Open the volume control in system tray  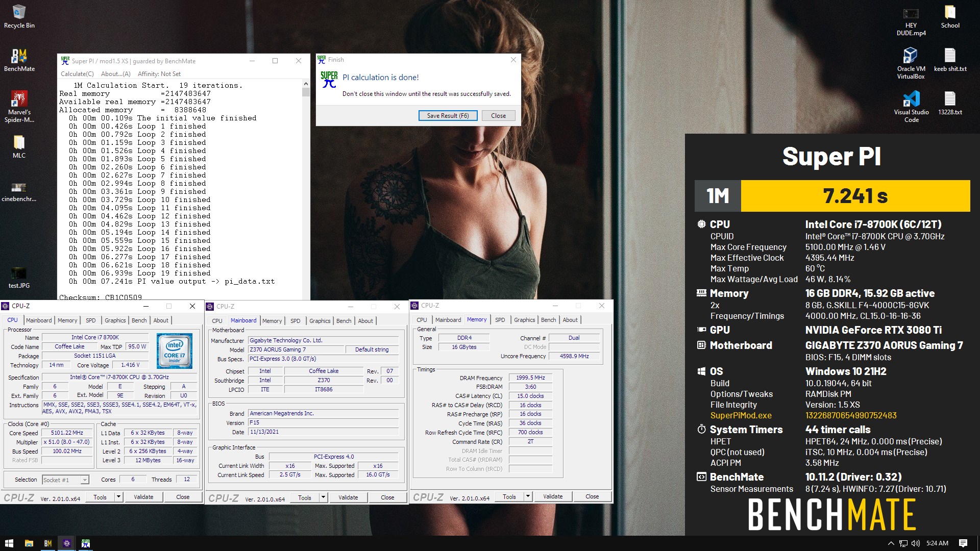(916, 543)
